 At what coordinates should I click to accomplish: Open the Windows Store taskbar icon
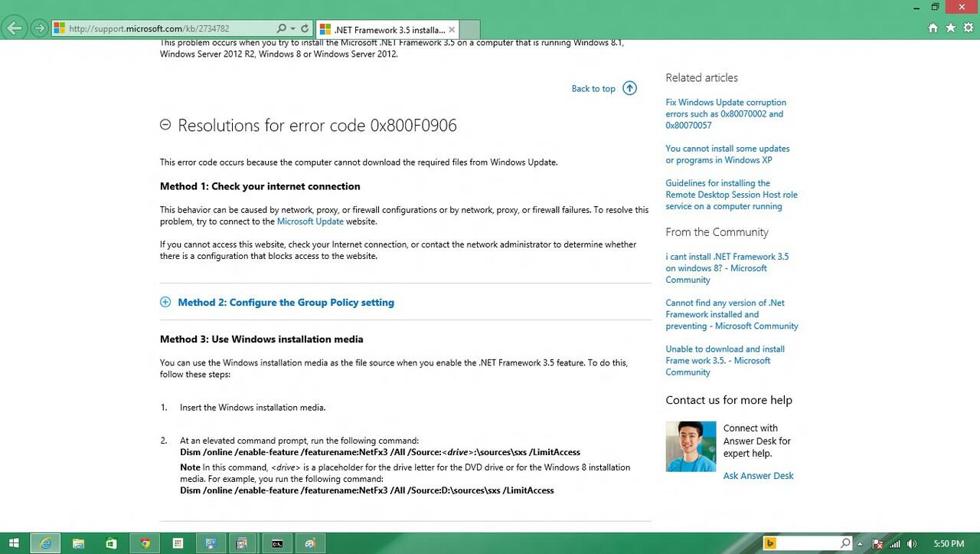point(111,543)
